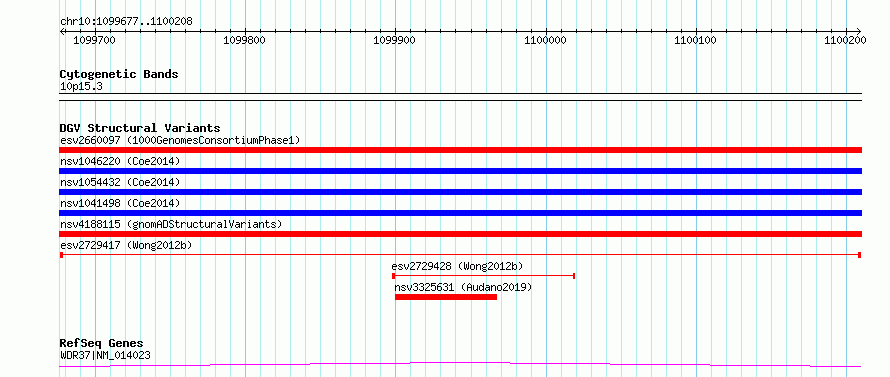Click the thin red line for esv2729417
The height and width of the screenshot is (377, 890).
[x=460, y=255]
